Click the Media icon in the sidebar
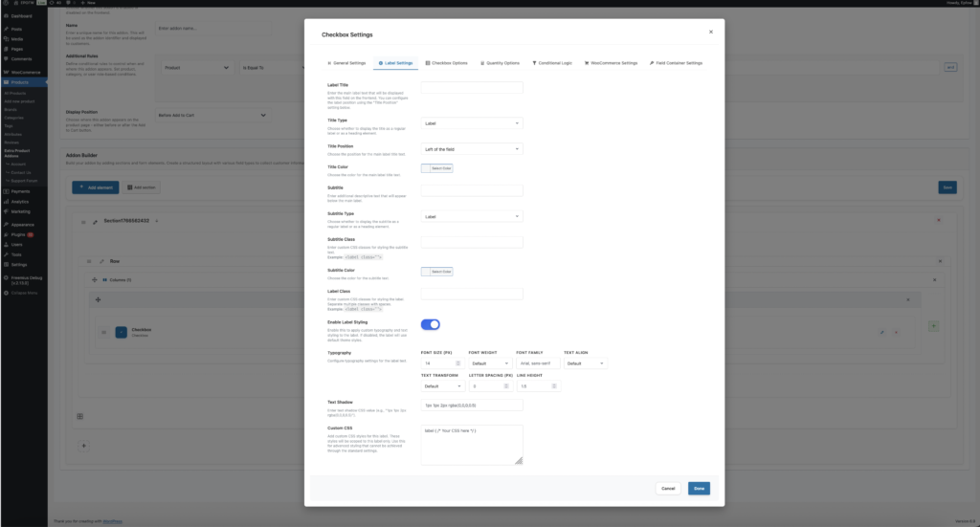Viewport: 980px width, 527px height. [7, 39]
